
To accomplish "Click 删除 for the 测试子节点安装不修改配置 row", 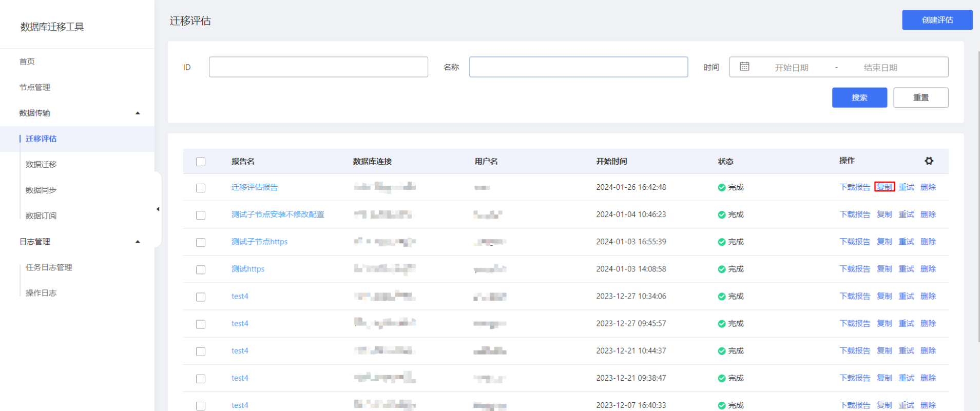I will (928, 214).
